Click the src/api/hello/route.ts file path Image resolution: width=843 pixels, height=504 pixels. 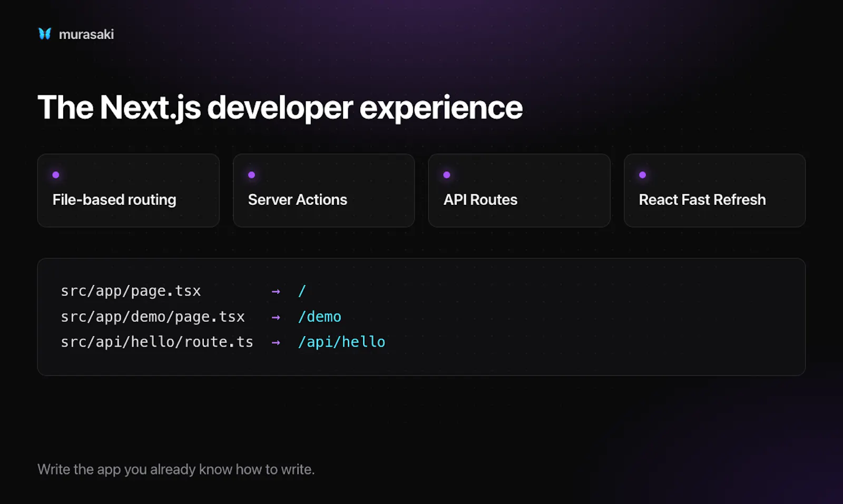pos(157,342)
